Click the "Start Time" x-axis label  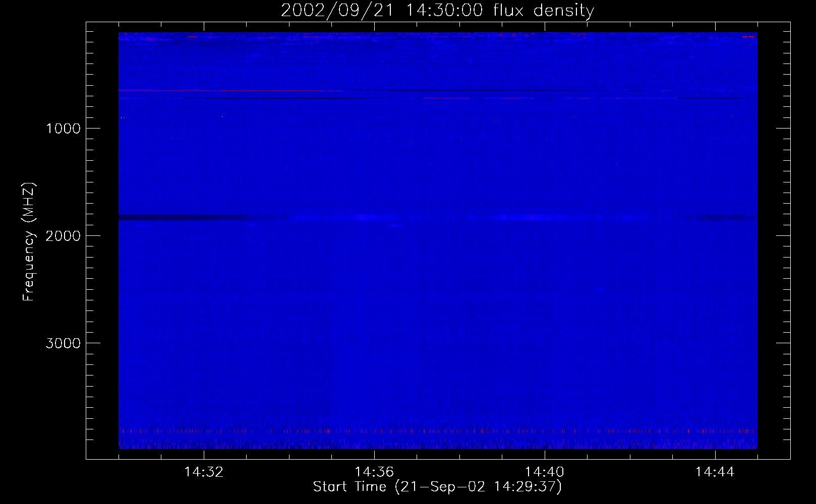(437, 487)
